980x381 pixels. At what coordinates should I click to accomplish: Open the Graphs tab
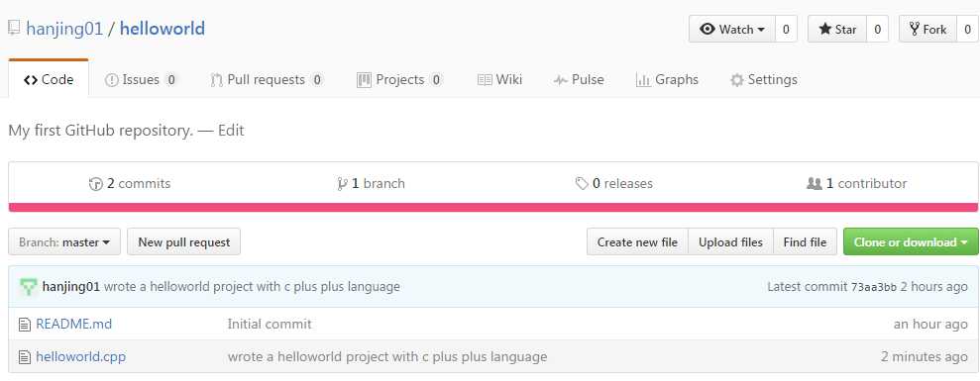(x=667, y=80)
